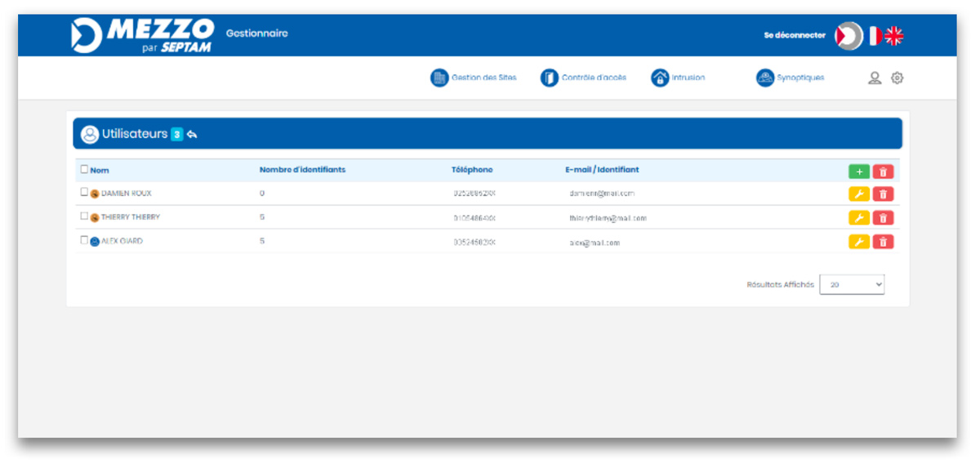Screen dimensions: 980x468
Task: Open the user profile icon in the navigation bar
Action: pos(875,78)
